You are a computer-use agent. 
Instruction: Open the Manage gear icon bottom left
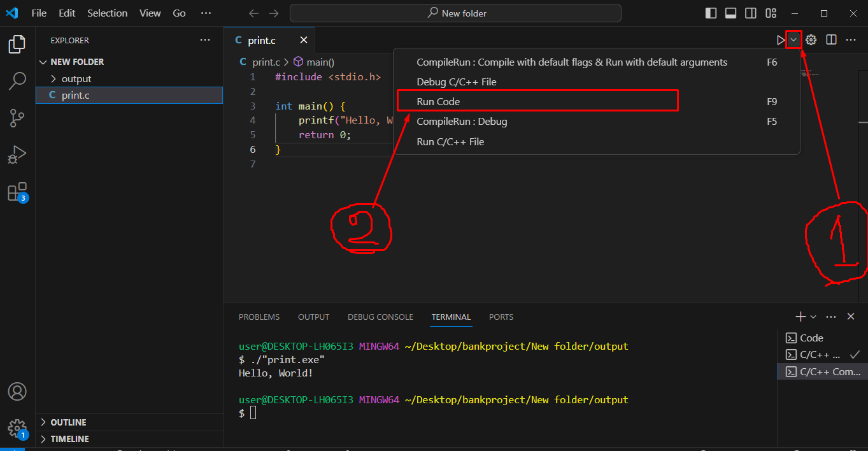pyautogui.click(x=17, y=428)
